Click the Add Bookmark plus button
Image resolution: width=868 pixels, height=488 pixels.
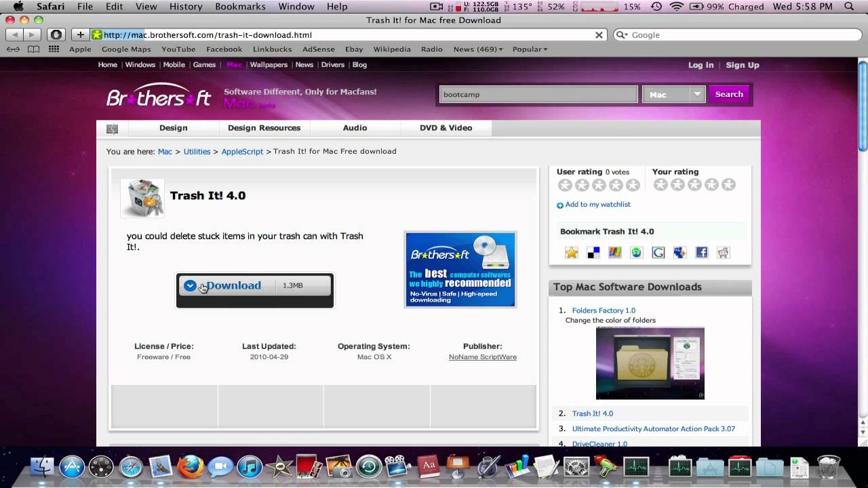tap(80, 35)
